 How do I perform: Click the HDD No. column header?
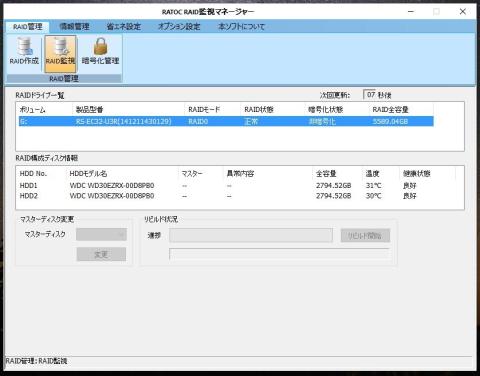tap(33, 174)
